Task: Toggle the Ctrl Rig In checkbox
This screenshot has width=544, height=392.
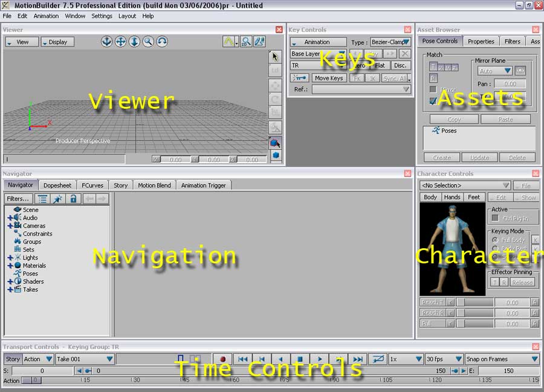Action: pyautogui.click(x=495, y=218)
